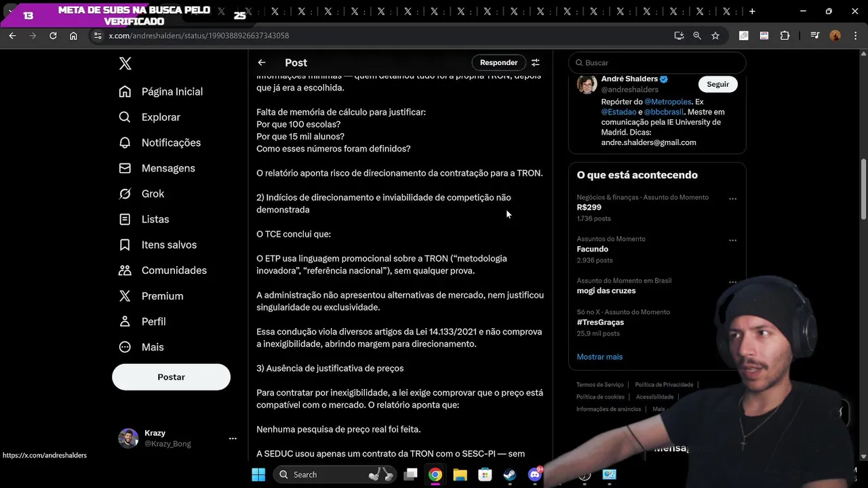Viewport: 868px width, 488px height.
Task: Open the Explorar search page
Action: [x=150, y=117]
